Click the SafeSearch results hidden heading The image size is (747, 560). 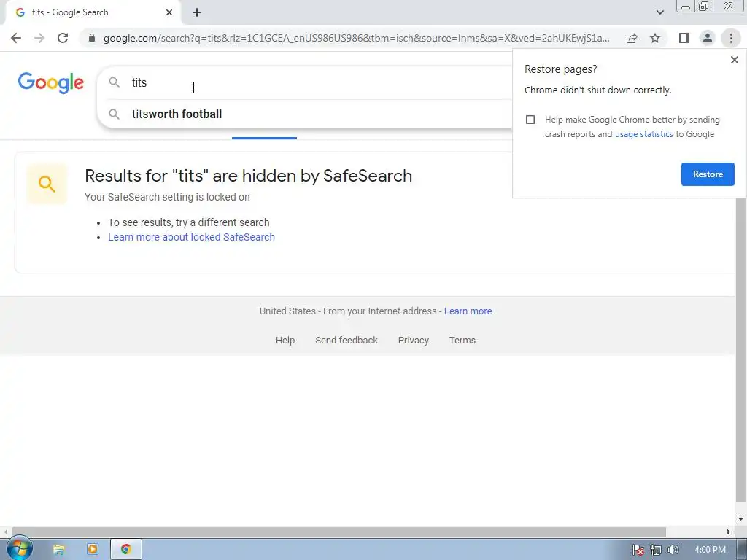pyautogui.click(x=248, y=176)
